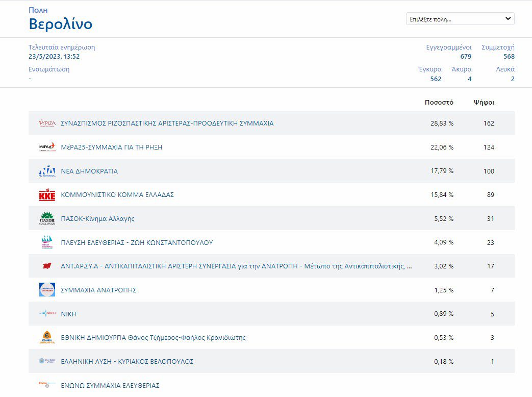Click the turnout value 568
Viewport: 532px width, 397px height.
pos(509,57)
